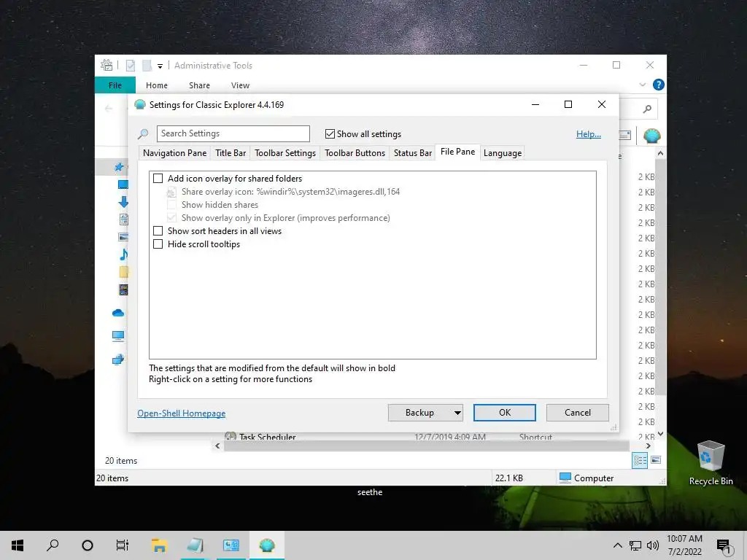Click the Classic Explorer settings shell toolbar icon
The width and height of the screenshot is (747, 560).
651,136
